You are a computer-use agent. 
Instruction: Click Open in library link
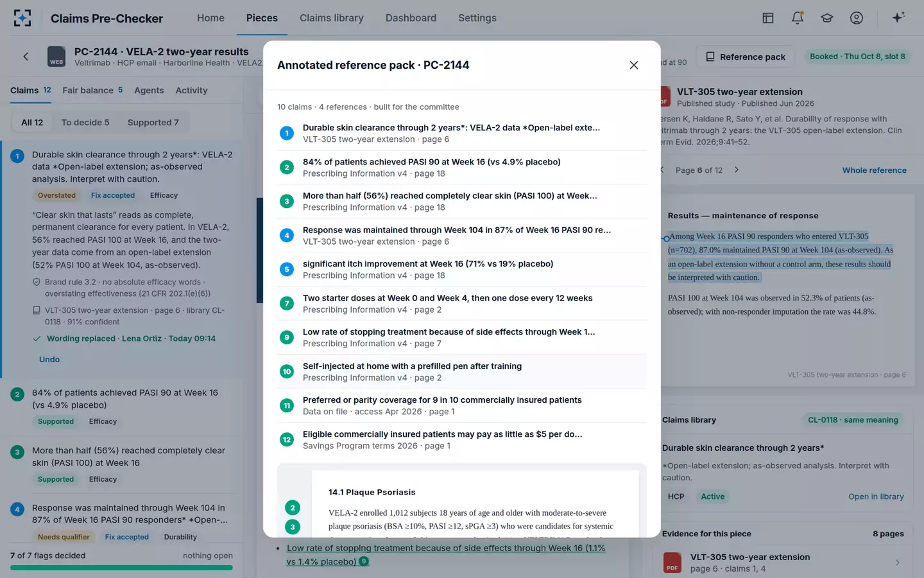[876, 496]
